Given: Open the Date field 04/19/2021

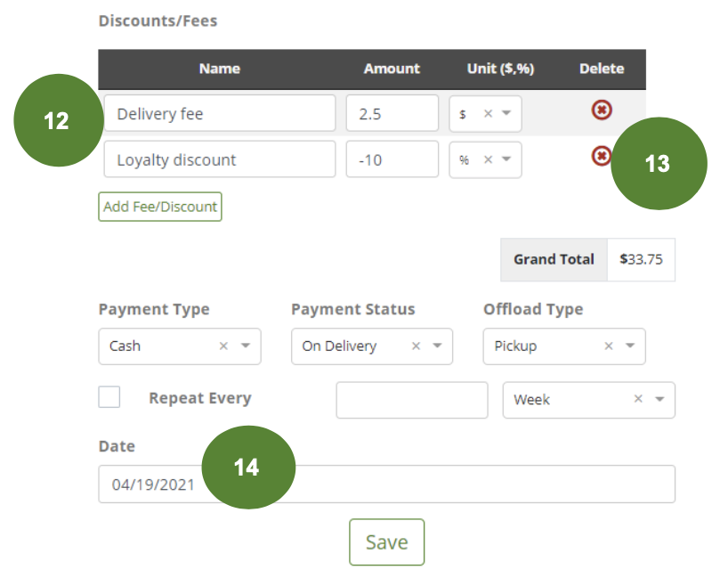Looking at the screenshot, I should (x=387, y=484).
